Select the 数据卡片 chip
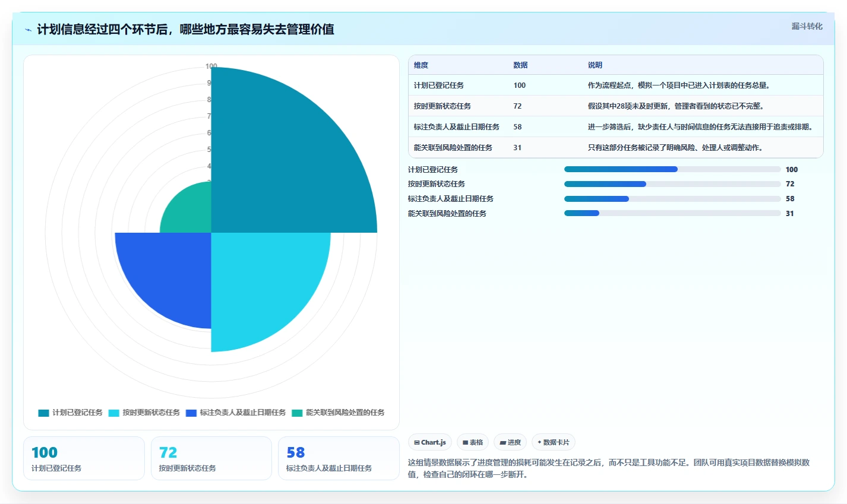847x504 pixels. (x=554, y=442)
